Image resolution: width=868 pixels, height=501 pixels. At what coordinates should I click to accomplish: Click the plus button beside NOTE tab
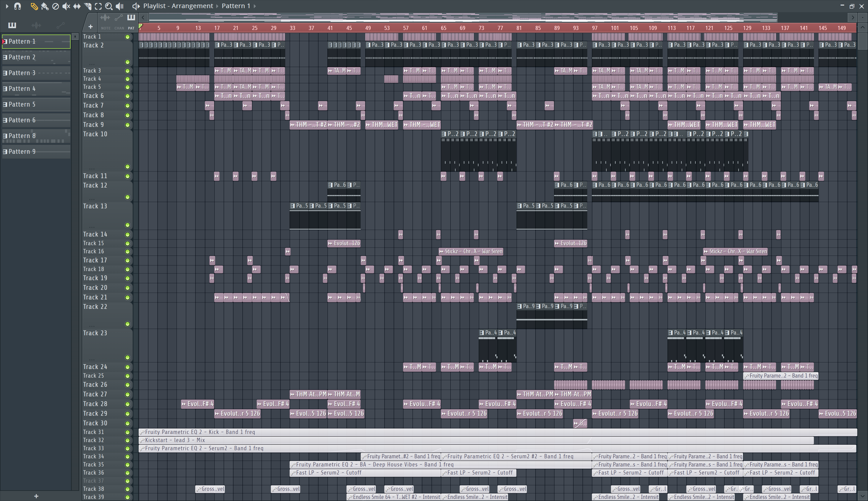(90, 26)
